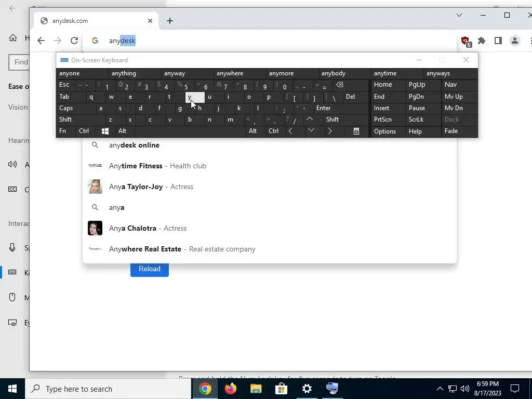This screenshot has width=532, height=399.
Task: Open Microsoft Store from the taskbar
Action: tap(281, 389)
